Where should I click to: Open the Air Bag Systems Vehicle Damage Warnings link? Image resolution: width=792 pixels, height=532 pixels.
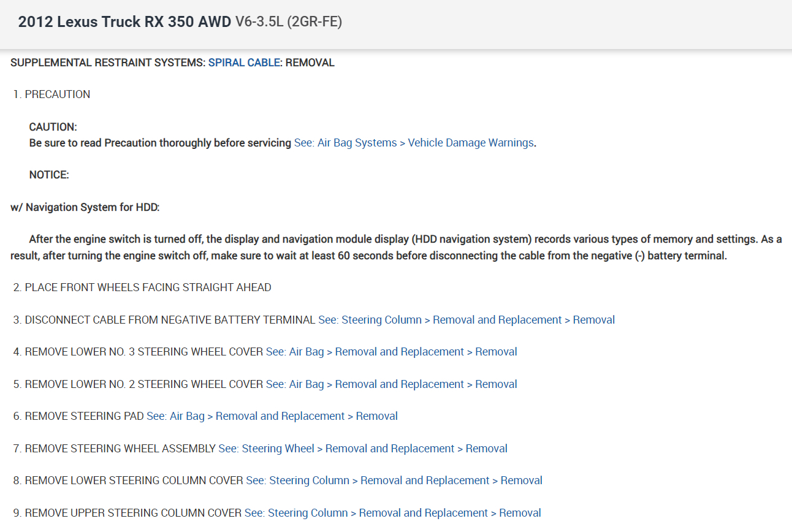414,143
